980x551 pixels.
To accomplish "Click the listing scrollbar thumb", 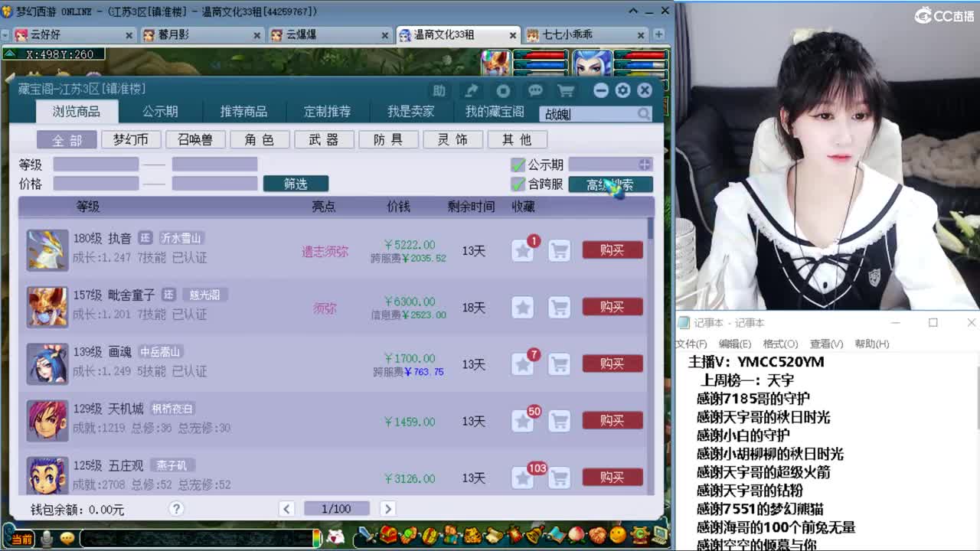I will [x=651, y=227].
